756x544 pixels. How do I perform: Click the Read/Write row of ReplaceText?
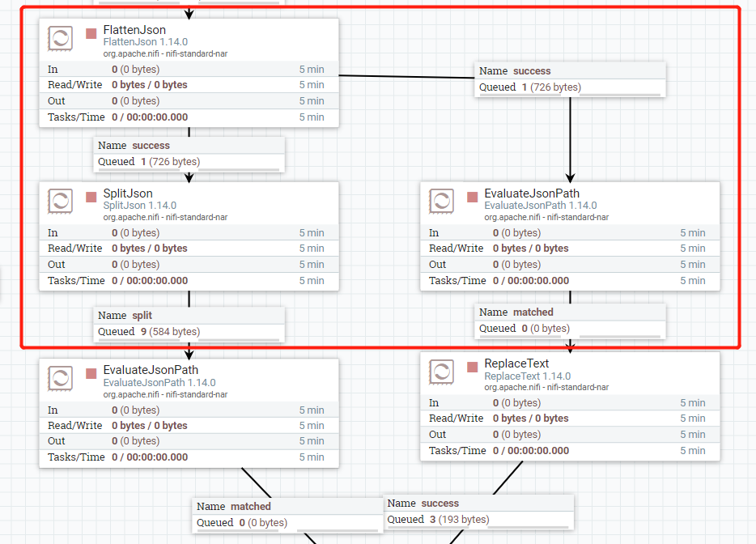click(570, 419)
